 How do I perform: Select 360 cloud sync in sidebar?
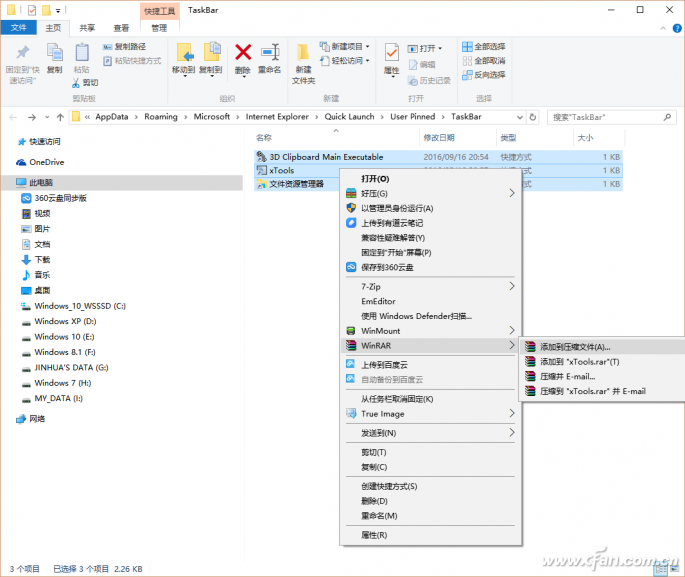54,198
